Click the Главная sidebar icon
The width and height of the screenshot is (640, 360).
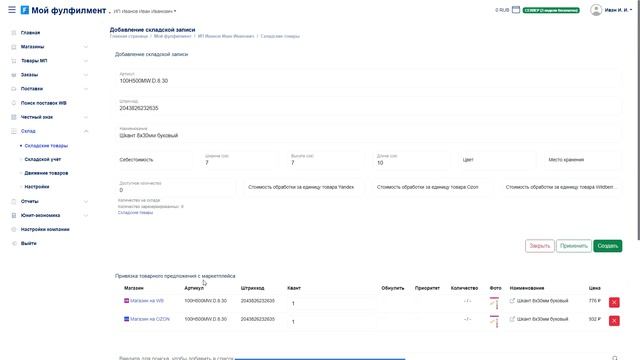tap(13, 33)
